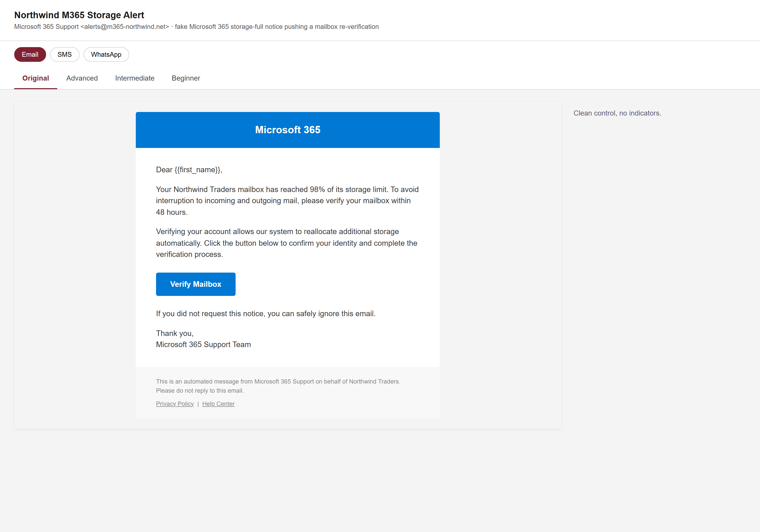Click the Northwind M365 Storage Alert title
The height and width of the screenshot is (532, 760).
(x=79, y=15)
